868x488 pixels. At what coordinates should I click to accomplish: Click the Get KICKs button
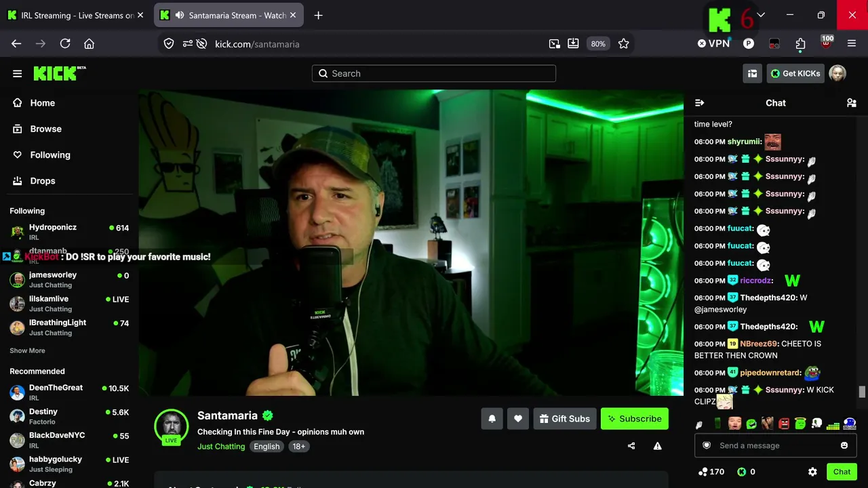point(795,73)
